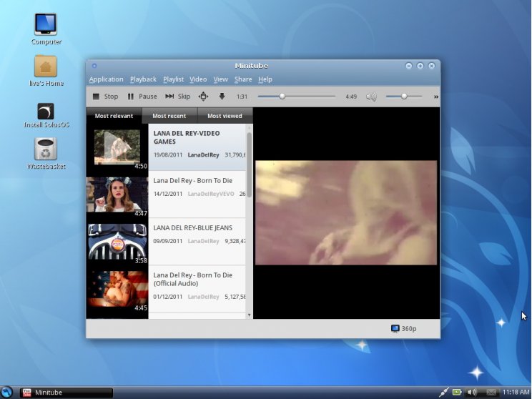Click the video seek slider handle

282,97
